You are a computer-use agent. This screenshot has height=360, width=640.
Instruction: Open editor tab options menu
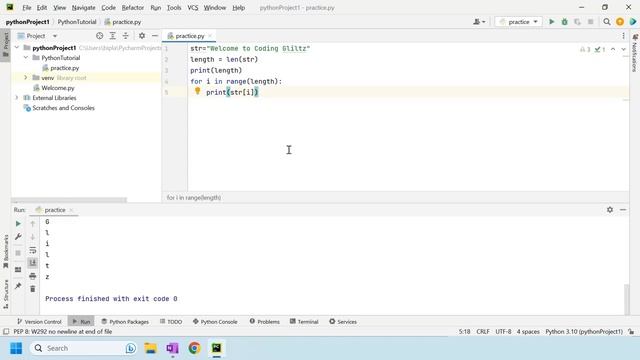(623, 36)
